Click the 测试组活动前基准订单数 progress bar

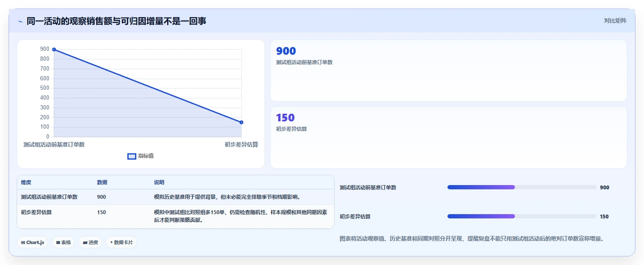(x=522, y=187)
